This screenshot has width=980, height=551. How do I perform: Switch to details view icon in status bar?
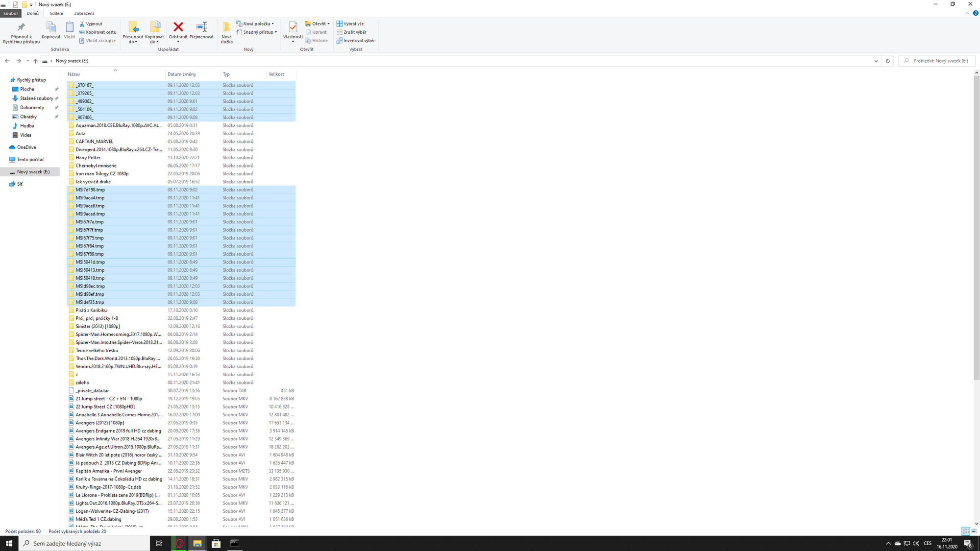pos(965,531)
